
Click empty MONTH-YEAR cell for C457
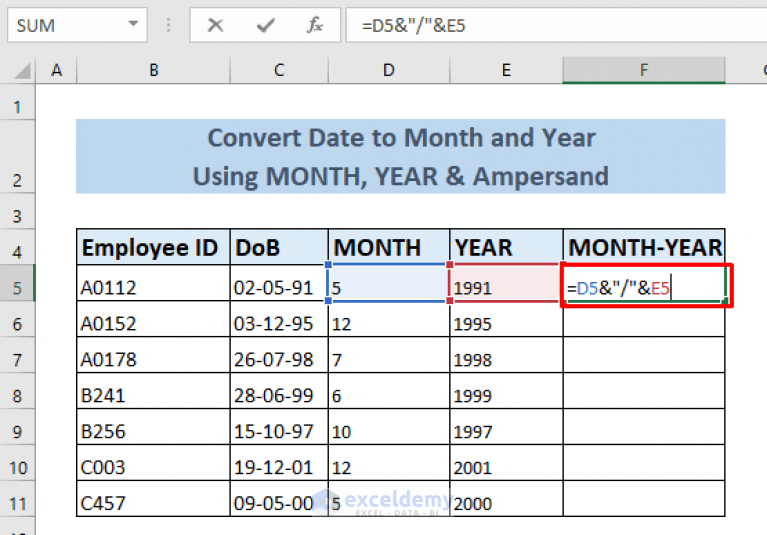pyautogui.click(x=644, y=498)
